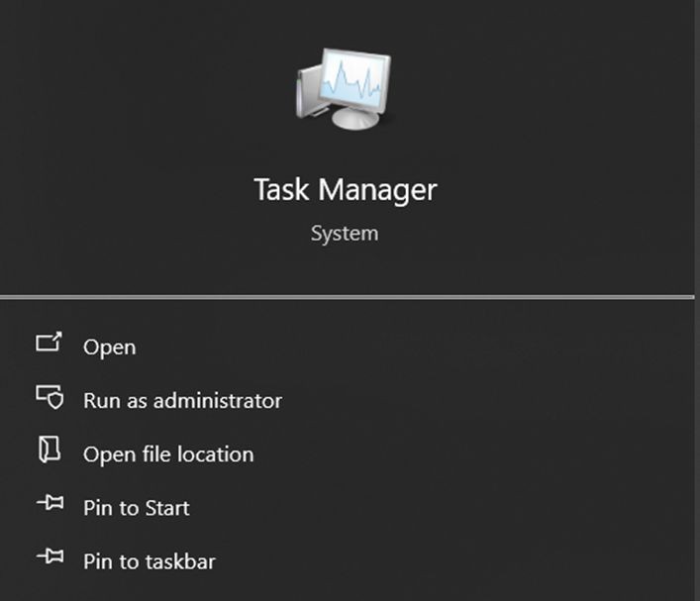Viewport: 700px width, 601px height.
Task: Select Pin to taskbar
Action: (x=149, y=561)
